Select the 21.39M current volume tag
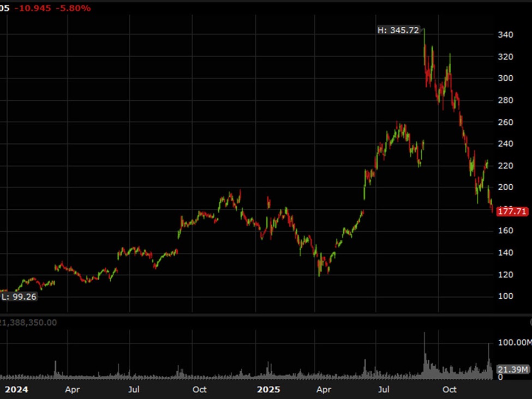Image resolution: width=532 pixels, height=399 pixels. pos(514,370)
